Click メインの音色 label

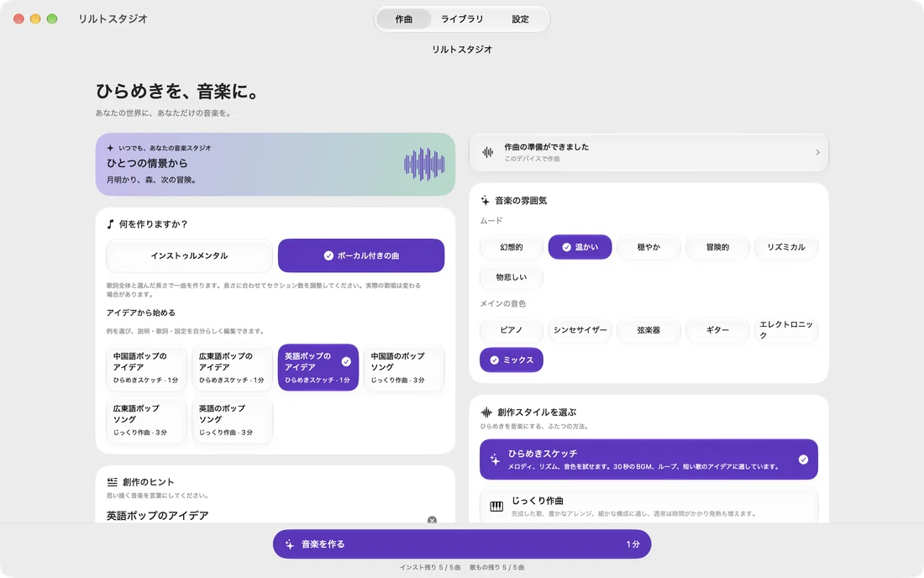502,304
